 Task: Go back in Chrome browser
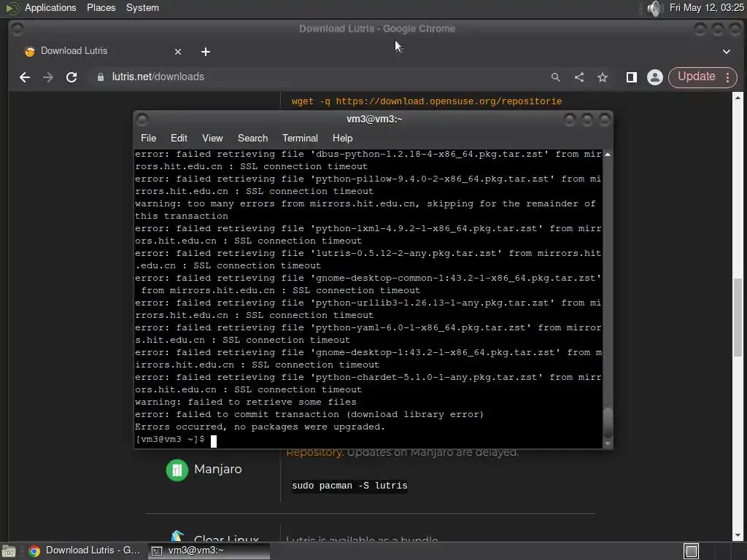(25, 77)
